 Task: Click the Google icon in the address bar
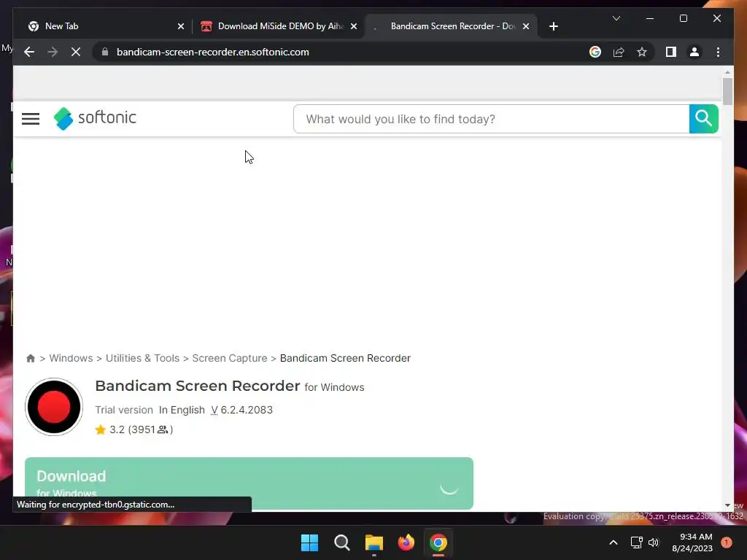tap(595, 52)
